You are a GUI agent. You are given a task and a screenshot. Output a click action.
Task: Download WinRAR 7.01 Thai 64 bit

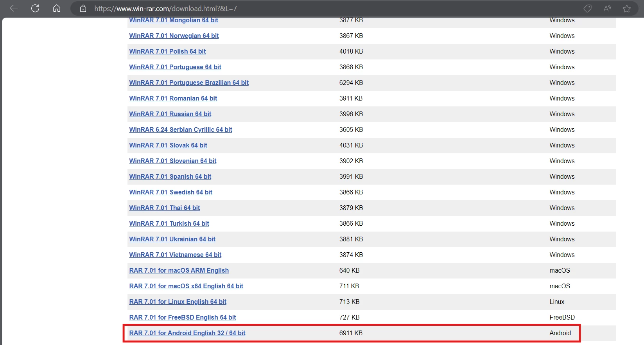(165, 208)
